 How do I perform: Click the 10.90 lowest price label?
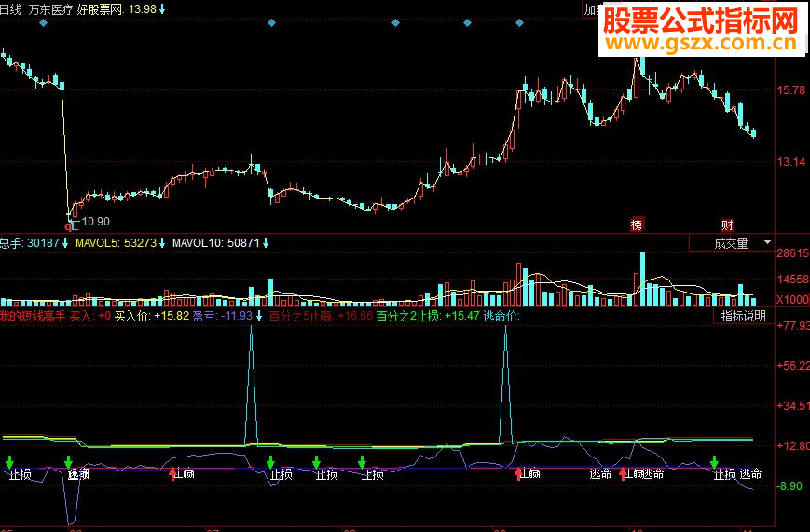point(96,222)
